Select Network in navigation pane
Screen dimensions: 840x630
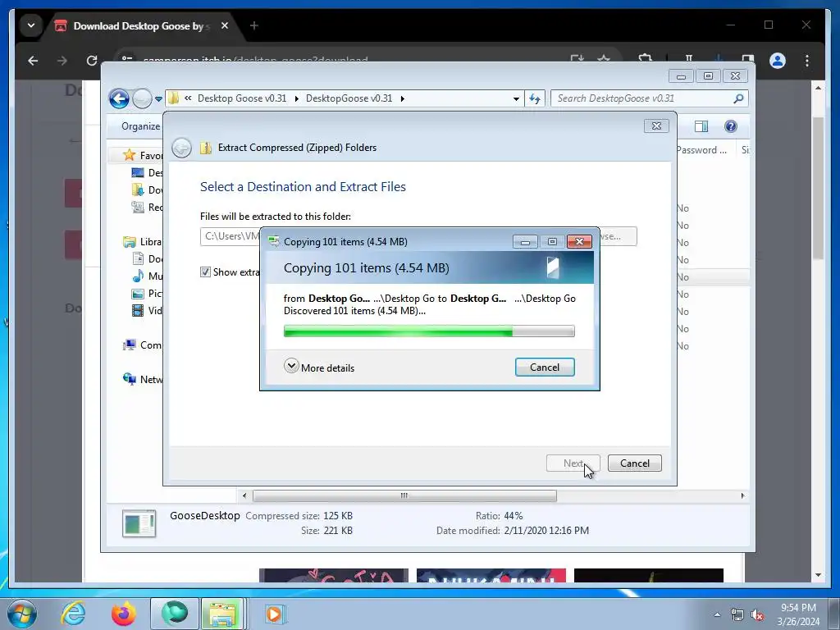click(x=143, y=379)
